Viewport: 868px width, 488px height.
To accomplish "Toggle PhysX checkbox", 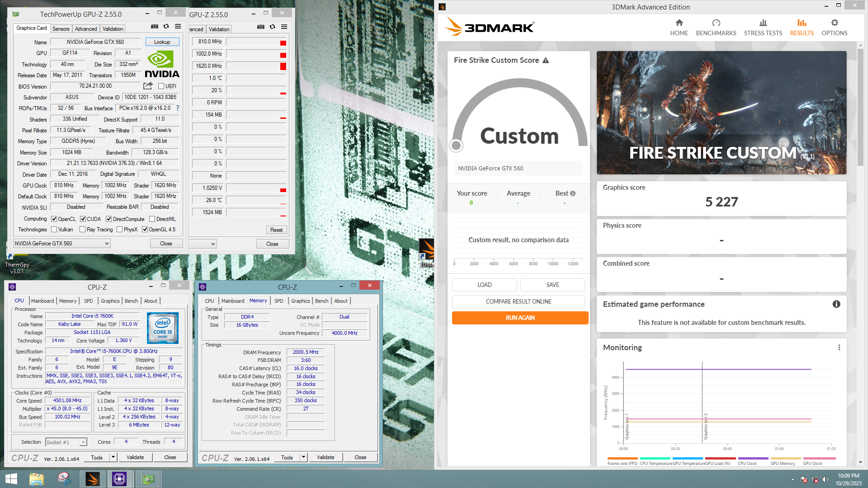I will 120,230.
